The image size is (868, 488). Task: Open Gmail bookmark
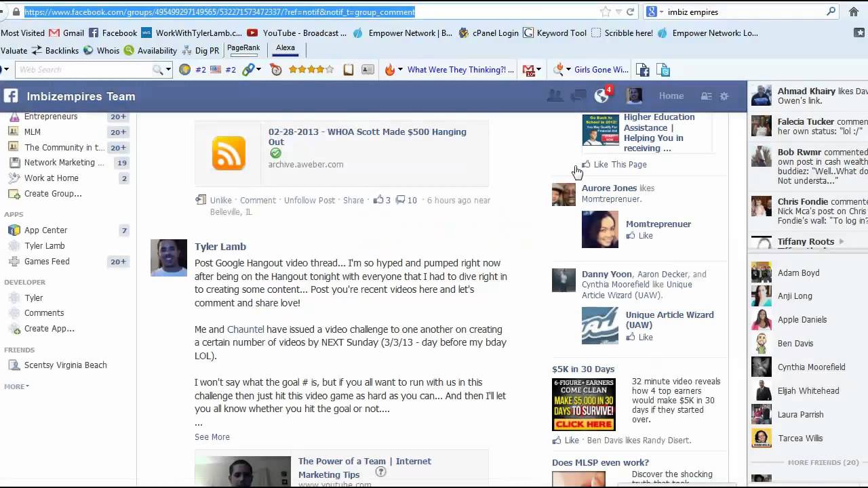click(66, 33)
